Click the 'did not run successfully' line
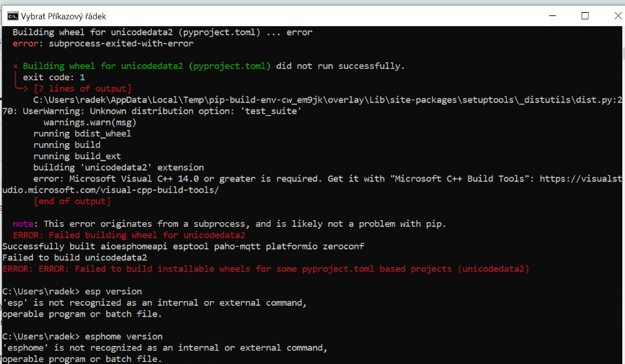625x364 pixels. click(x=209, y=66)
